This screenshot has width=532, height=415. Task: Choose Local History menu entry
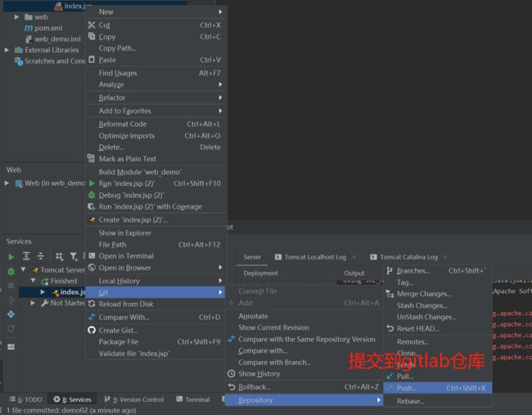(x=156, y=281)
